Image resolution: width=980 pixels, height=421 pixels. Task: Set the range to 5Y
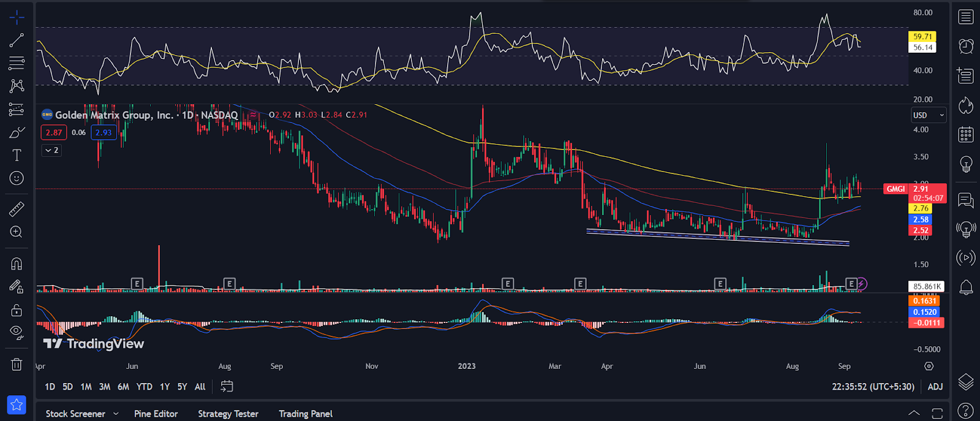tap(183, 387)
